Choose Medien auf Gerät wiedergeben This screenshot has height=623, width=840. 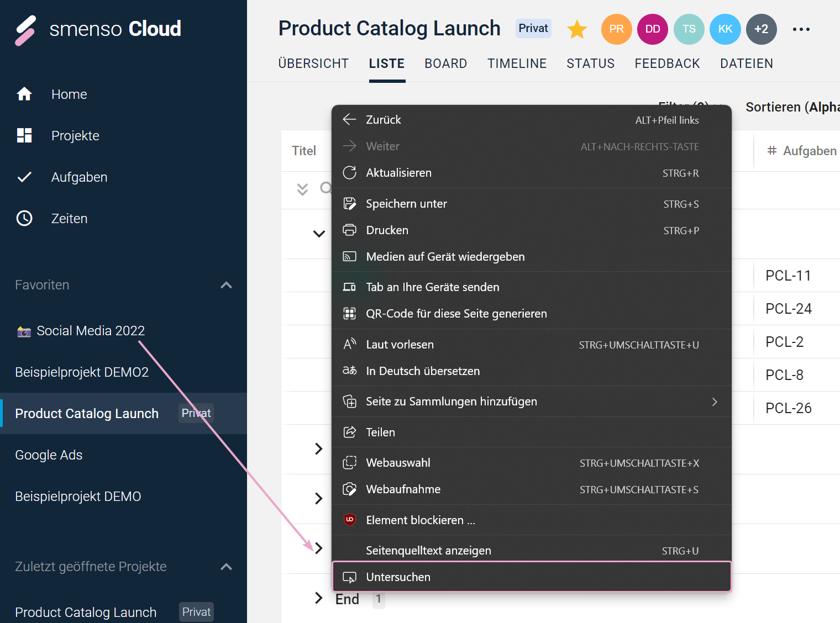tap(532, 256)
